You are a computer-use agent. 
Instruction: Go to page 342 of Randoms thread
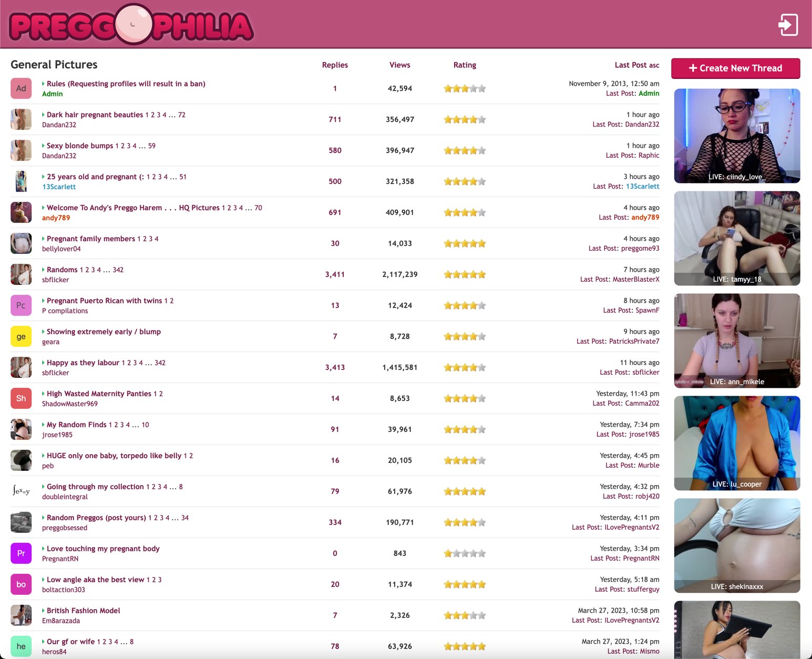[x=118, y=270]
